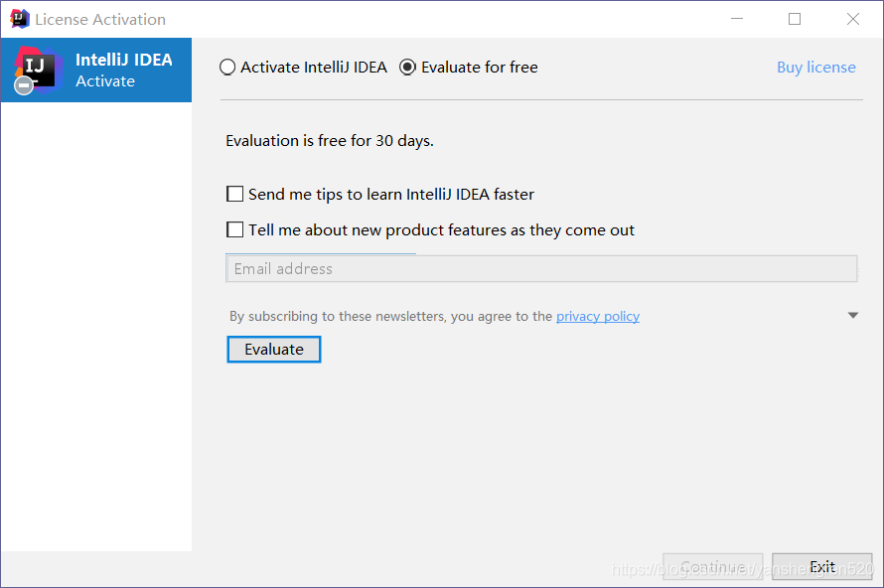Click the minus badge on IJ logo
Screen dimensions: 884x588
pyautogui.click(x=24, y=86)
